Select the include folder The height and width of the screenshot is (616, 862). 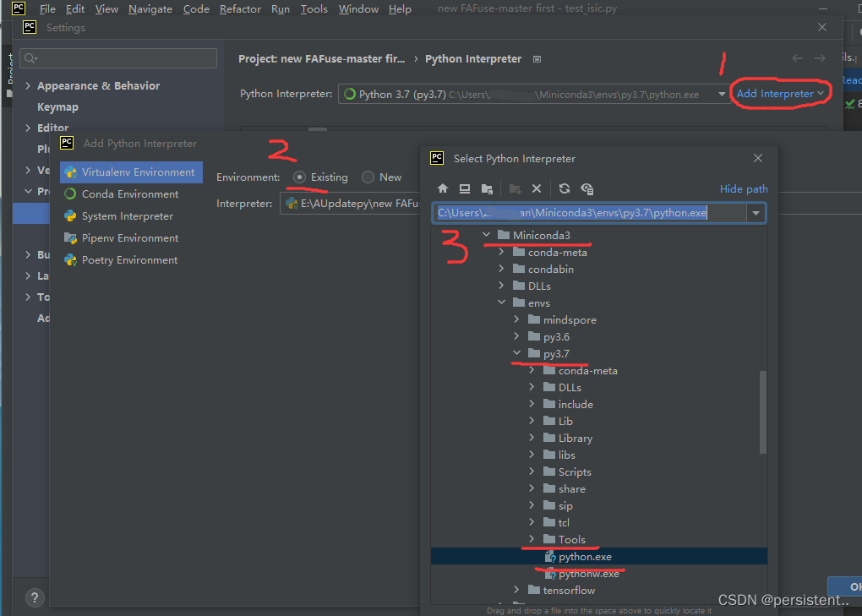(576, 405)
